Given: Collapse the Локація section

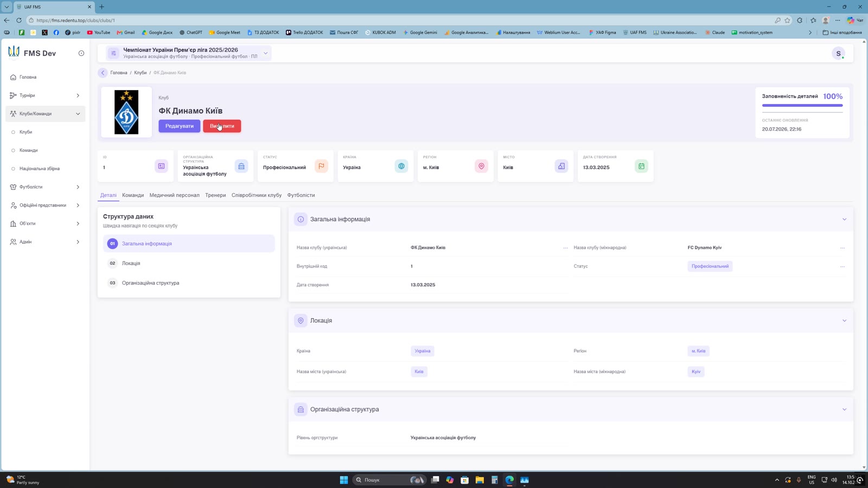Looking at the screenshot, I should 844,320.
